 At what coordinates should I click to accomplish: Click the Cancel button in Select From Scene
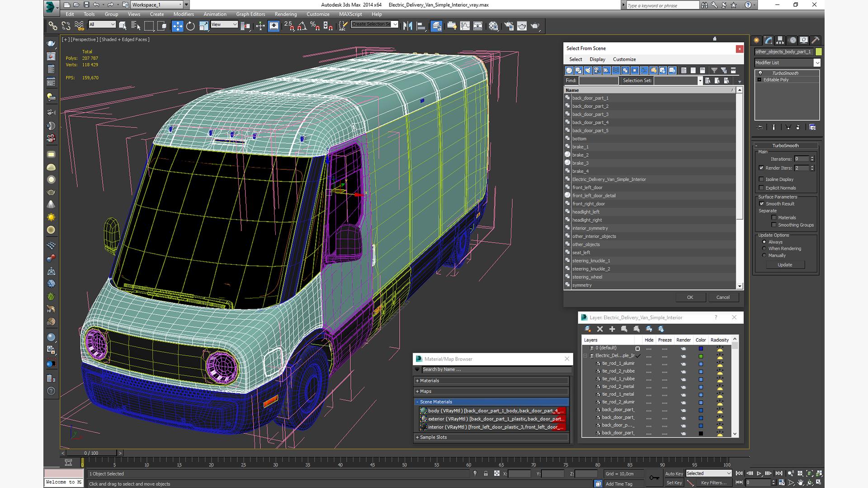click(x=722, y=297)
